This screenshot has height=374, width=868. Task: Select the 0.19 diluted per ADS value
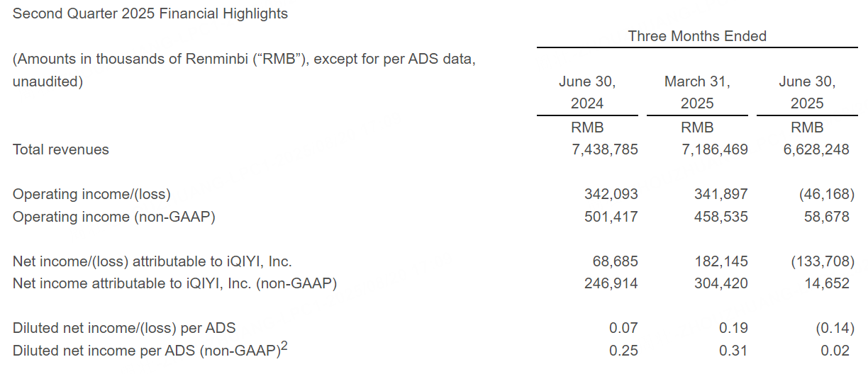(733, 328)
